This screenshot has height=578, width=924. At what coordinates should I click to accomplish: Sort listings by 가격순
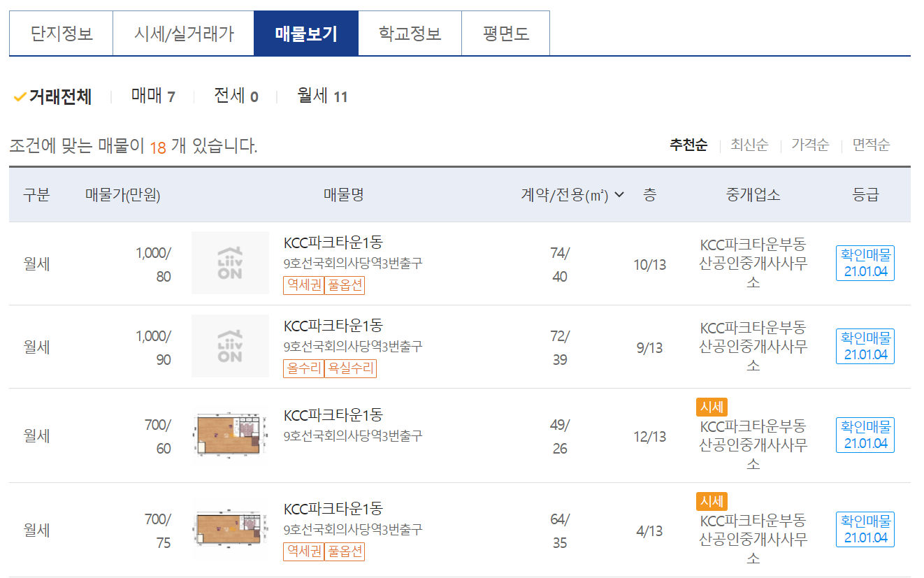click(x=810, y=145)
